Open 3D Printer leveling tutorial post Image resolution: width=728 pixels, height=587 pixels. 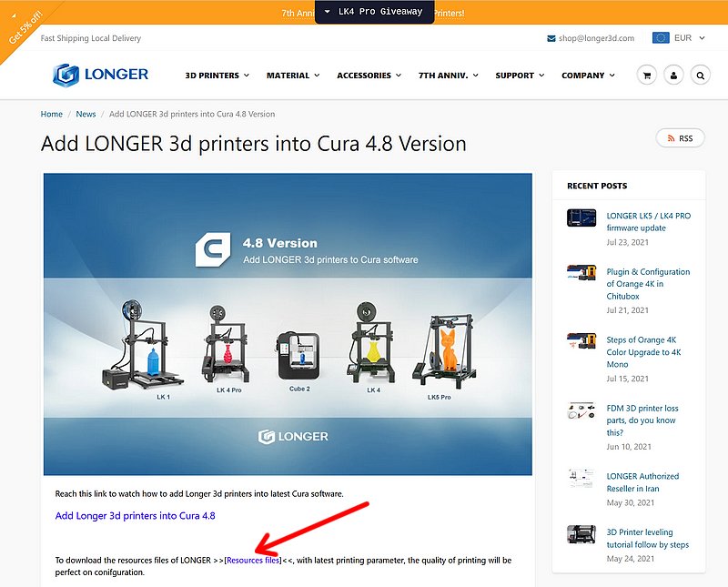(x=648, y=538)
